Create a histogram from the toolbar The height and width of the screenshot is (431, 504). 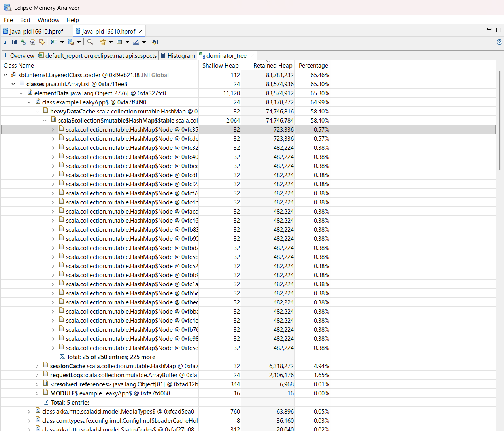[x=15, y=42]
